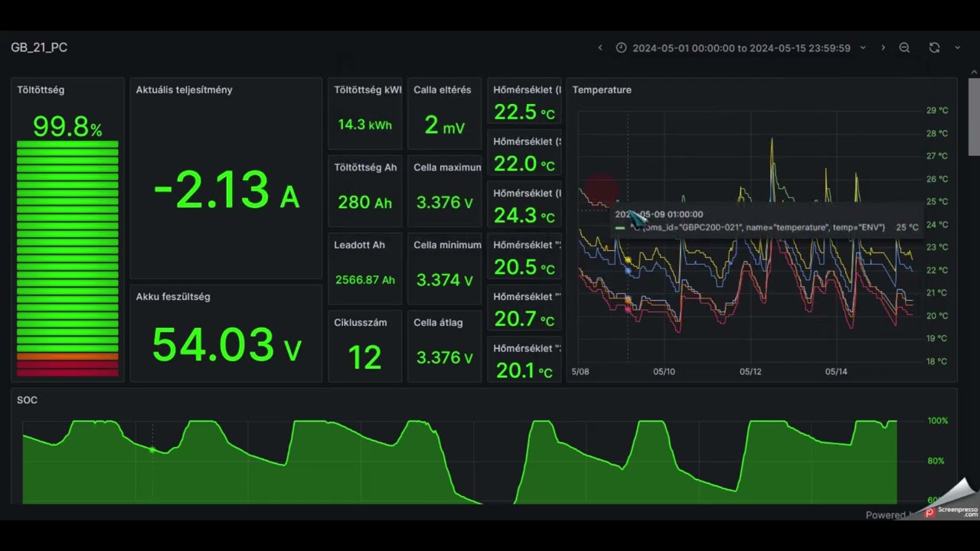Image resolution: width=980 pixels, height=551 pixels.
Task: Open the Temperature chart panel title
Action: click(602, 90)
